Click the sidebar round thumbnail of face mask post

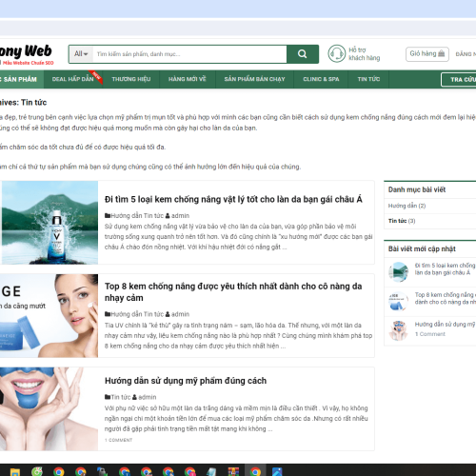coord(398,330)
